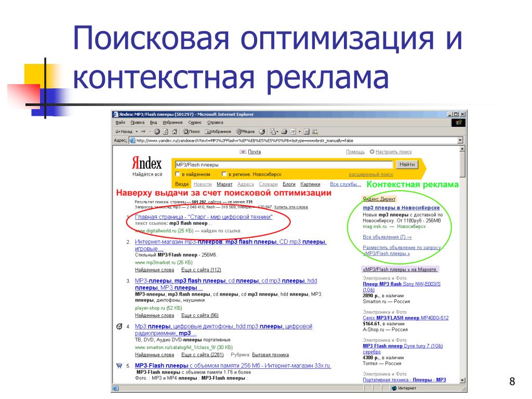532x399 pixels.
Task: Open the Вид menu
Action: (153, 123)
